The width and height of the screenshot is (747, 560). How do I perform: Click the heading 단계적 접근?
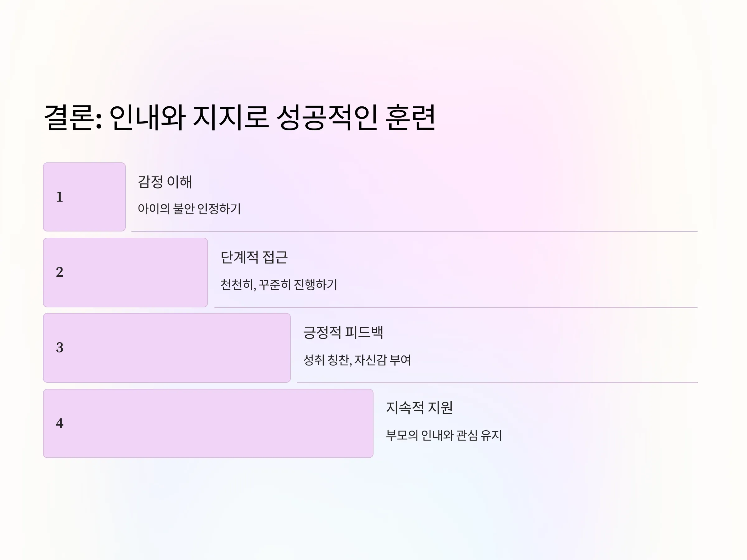tap(254, 257)
